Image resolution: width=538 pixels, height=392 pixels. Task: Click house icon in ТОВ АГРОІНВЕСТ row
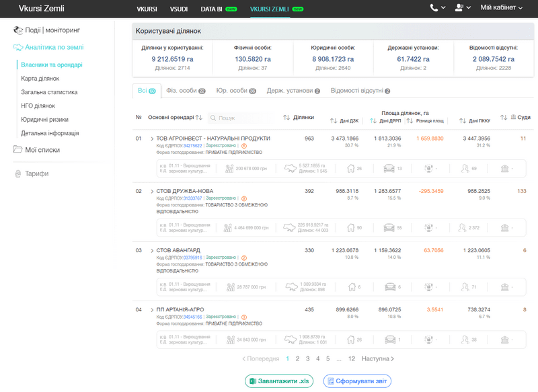(x=350, y=168)
